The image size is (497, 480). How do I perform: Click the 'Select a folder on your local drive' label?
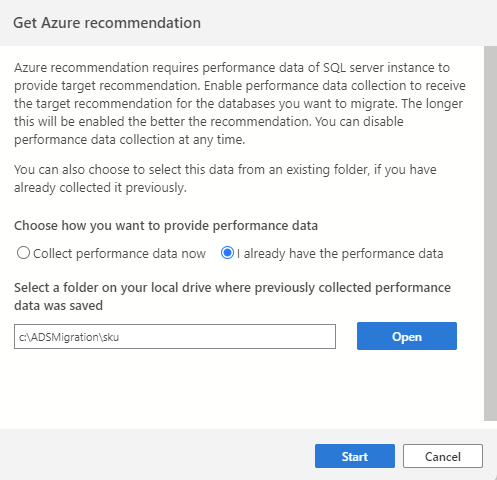click(x=232, y=296)
